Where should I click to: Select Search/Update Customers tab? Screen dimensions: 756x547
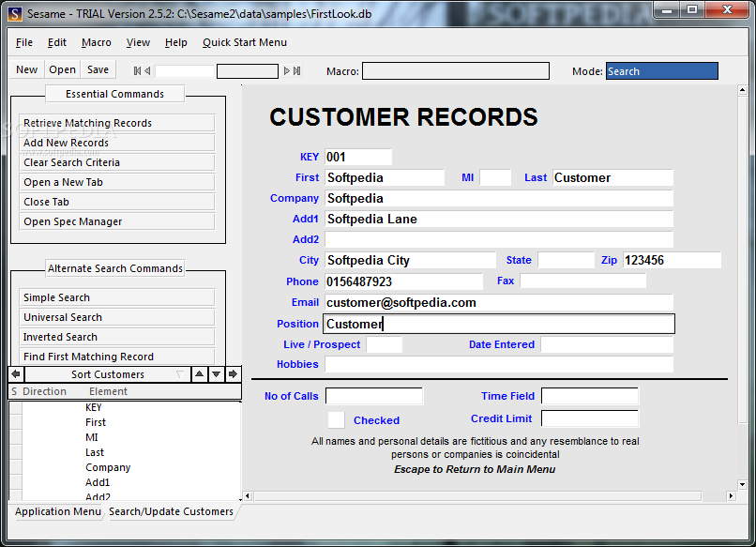point(171,511)
